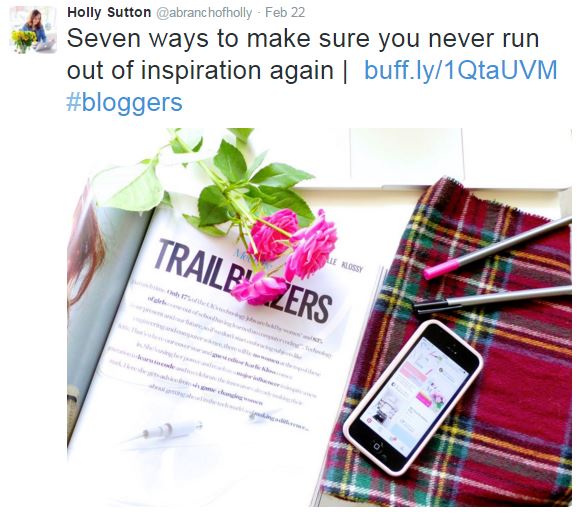Open the @abranchofholly handle
The image size is (581, 517).
204,12
